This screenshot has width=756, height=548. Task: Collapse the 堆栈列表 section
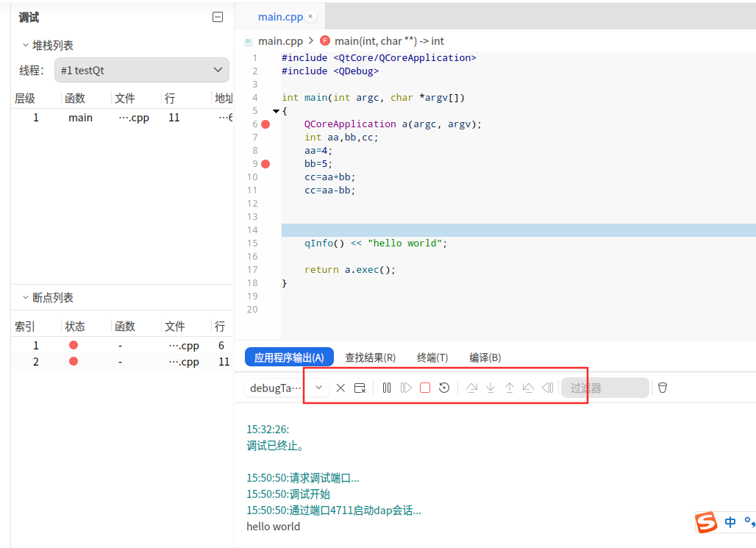(26, 46)
